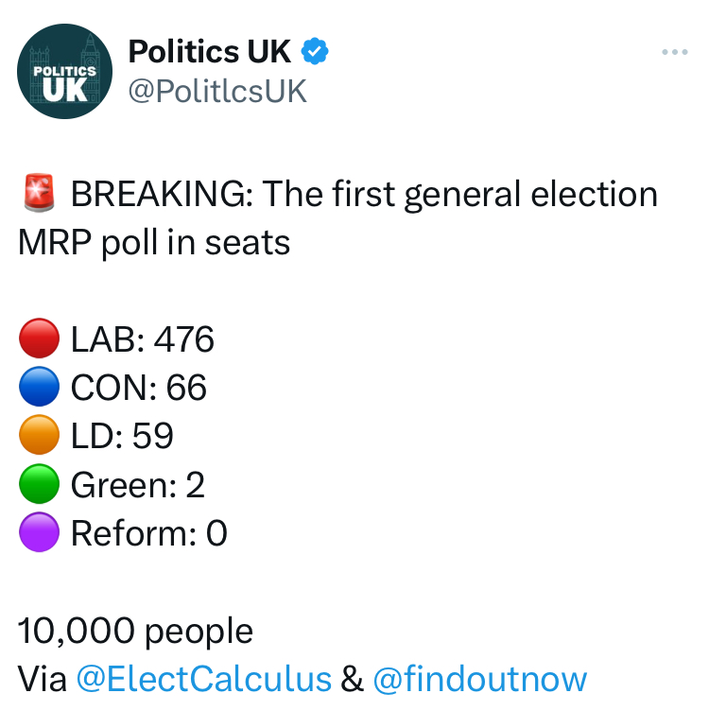The width and height of the screenshot is (709, 728).
Task: Click the blue verified checkmark badge
Action: tap(315, 51)
